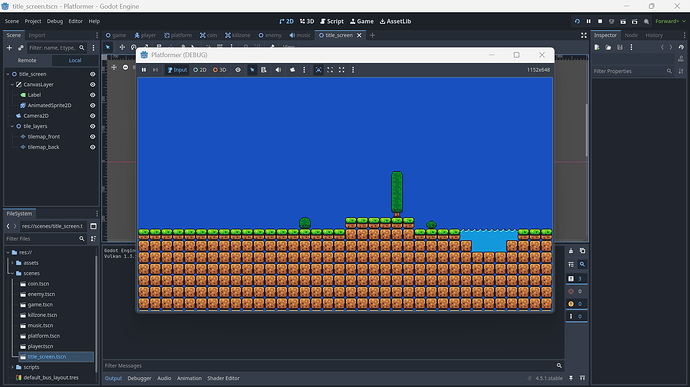Screen dimensions: 690x387
Task: Open the Debug menu
Action: (55, 21)
